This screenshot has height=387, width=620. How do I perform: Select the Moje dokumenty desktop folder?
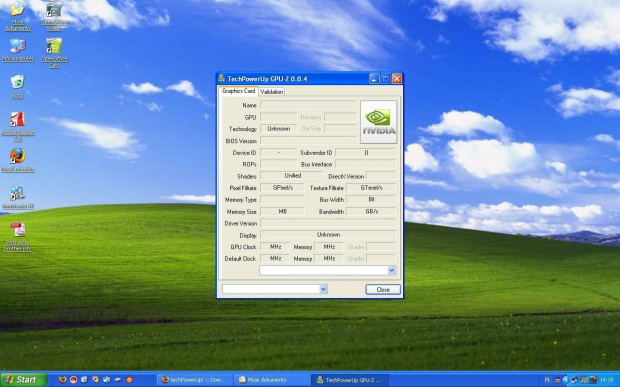pyautogui.click(x=18, y=16)
